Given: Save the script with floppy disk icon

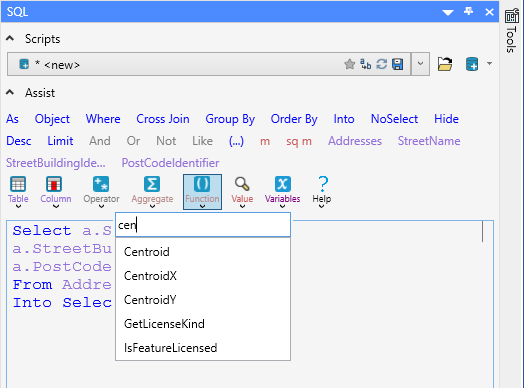Looking at the screenshot, I should click(x=398, y=64).
